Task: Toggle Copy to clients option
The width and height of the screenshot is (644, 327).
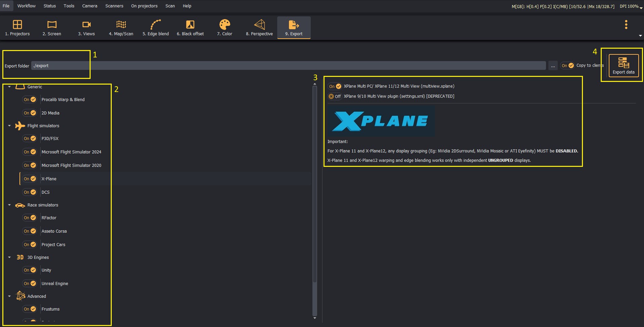Action: (568, 65)
